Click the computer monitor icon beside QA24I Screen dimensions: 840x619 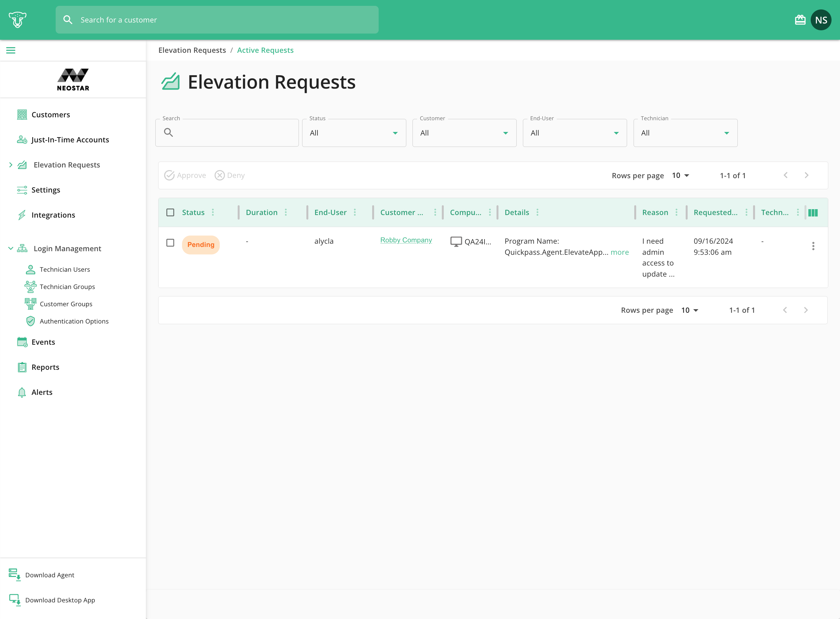(x=456, y=242)
